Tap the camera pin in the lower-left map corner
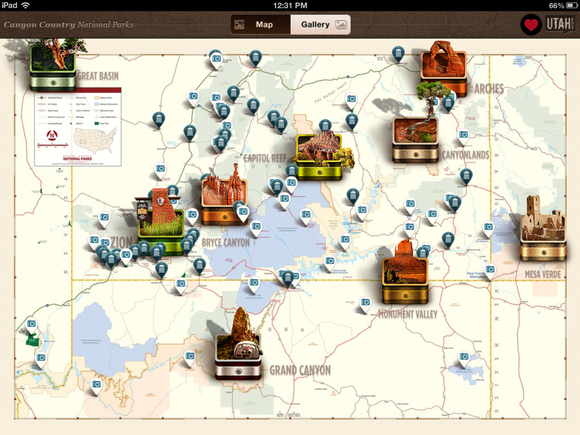580x435 pixels. [x=96, y=387]
